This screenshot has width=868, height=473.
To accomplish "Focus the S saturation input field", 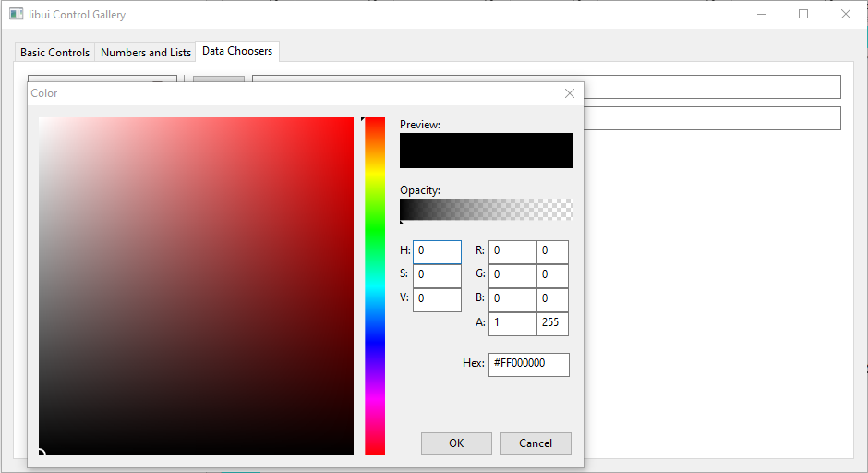I will (x=437, y=275).
